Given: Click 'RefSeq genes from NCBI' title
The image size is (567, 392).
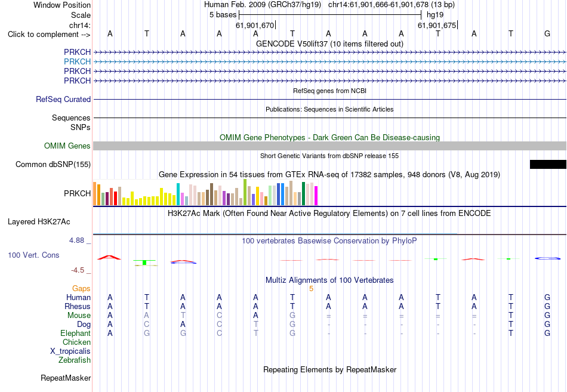Looking at the screenshot, I should coord(329,91).
